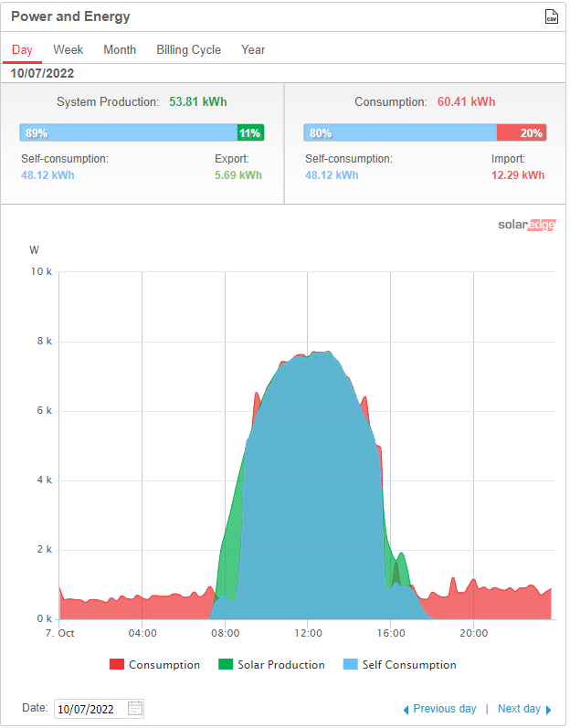Go to Previous day link
Viewport: 570px width, 728px height.
(444, 709)
